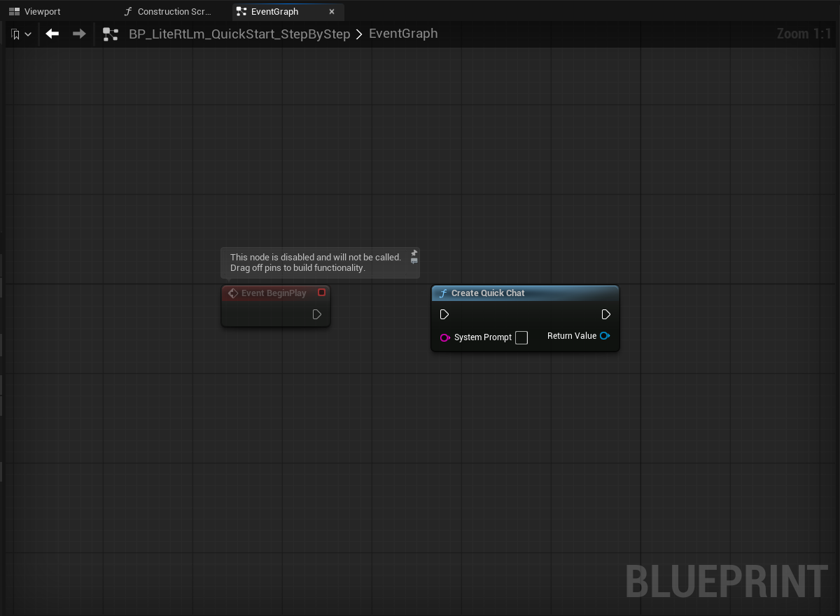
Task: Toggle the comment bubble visibility icon
Action: click(414, 261)
